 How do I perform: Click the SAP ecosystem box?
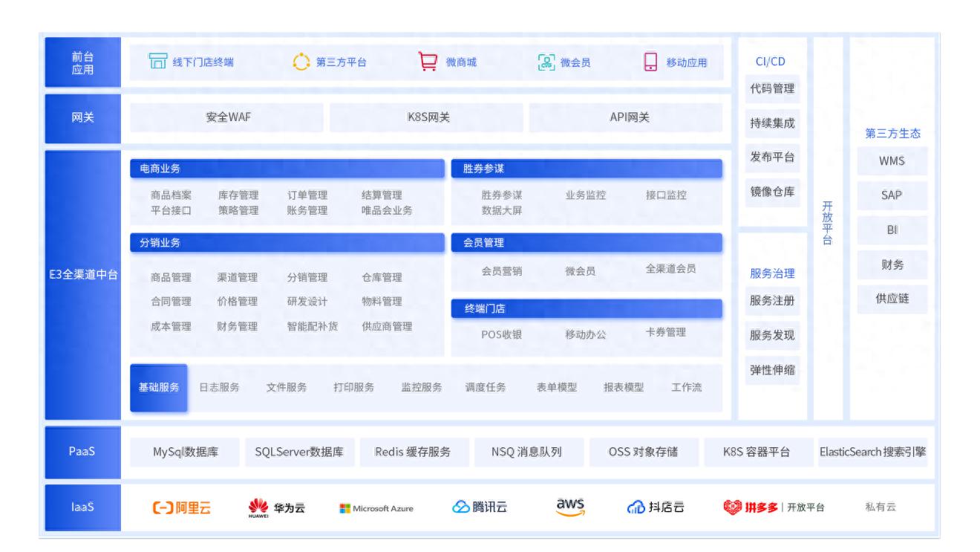pos(892,196)
